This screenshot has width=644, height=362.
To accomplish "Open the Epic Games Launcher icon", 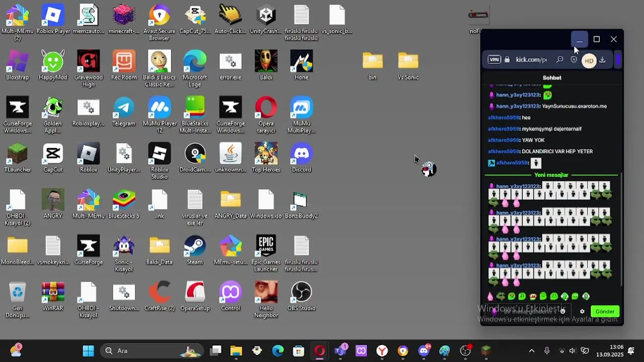I will tap(266, 254).
